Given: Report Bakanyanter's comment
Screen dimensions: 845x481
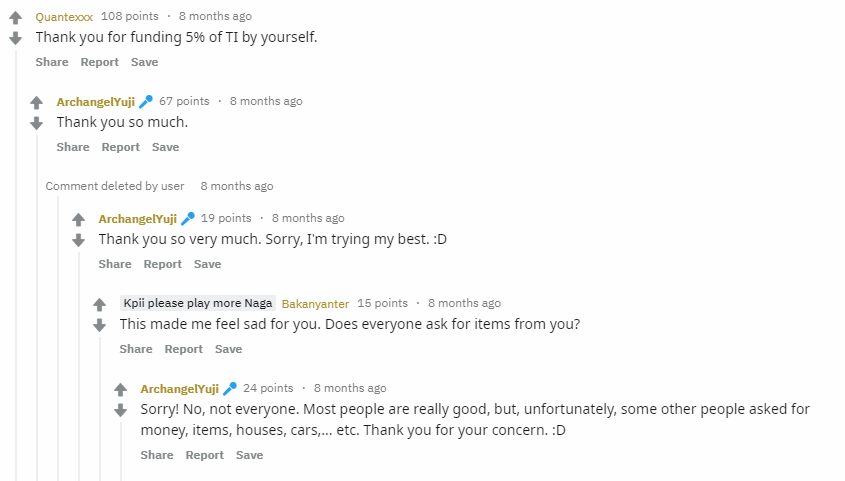Looking at the screenshot, I should point(184,349).
